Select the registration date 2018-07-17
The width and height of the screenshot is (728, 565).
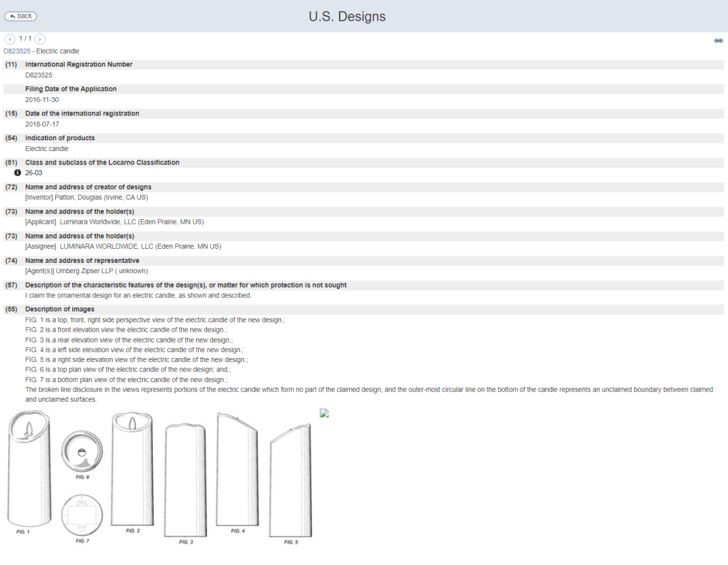[x=42, y=125]
